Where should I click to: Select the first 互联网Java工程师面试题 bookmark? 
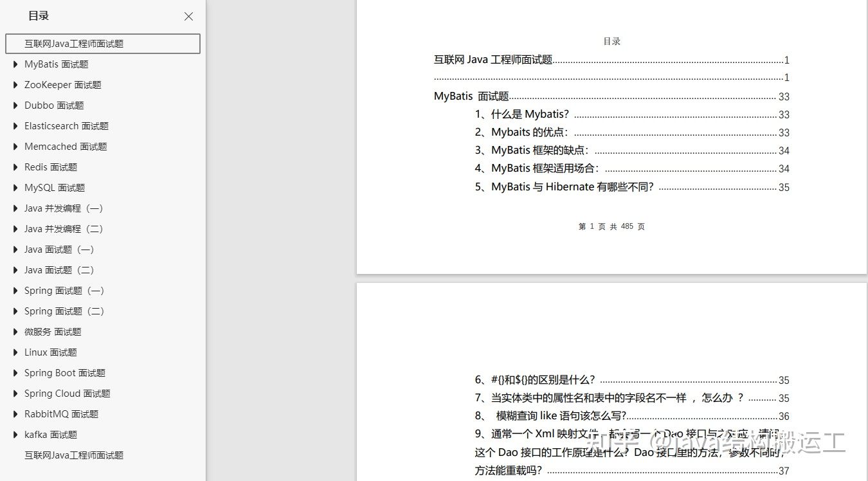pyautogui.click(x=103, y=44)
